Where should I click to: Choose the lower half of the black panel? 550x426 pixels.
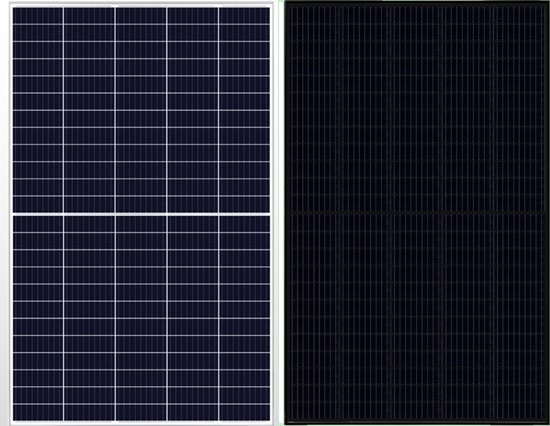(417, 316)
